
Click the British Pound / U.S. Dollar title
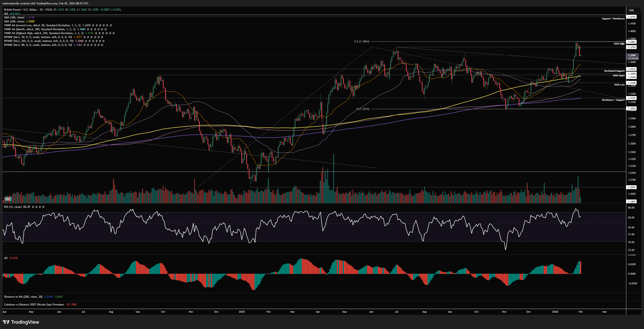pos(21,9)
